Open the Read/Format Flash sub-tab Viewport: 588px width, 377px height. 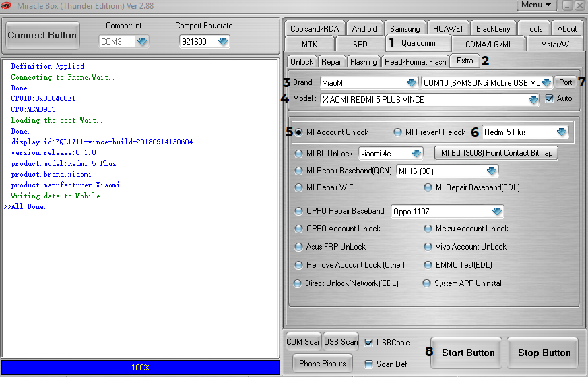point(416,61)
